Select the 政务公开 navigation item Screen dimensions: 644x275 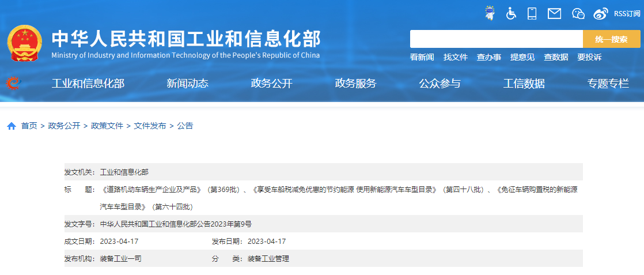tap(271, 84)
